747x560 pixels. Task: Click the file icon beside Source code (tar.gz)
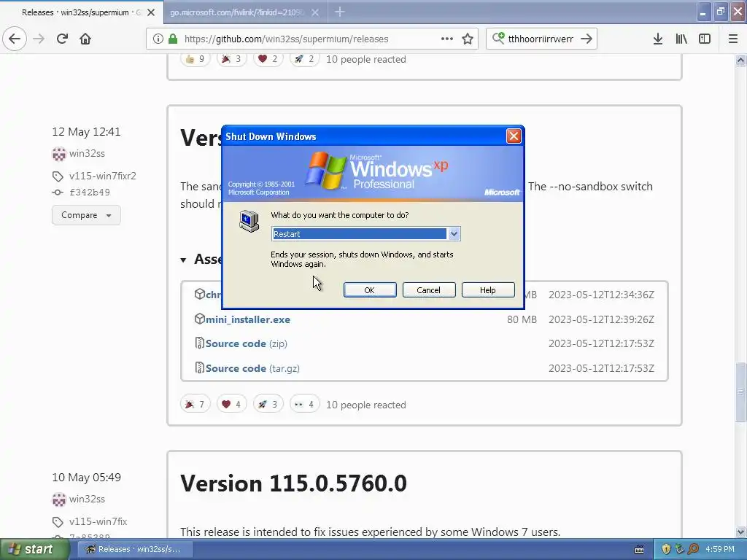[x=200, y=367]
